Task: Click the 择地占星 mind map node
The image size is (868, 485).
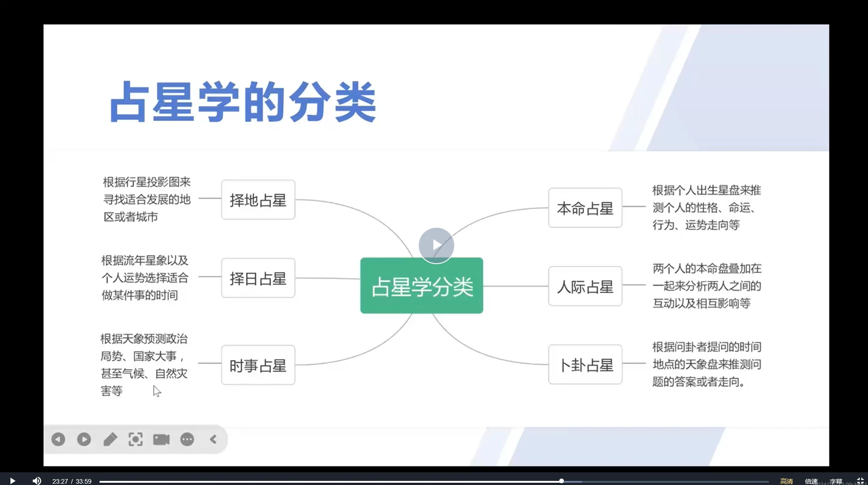Action: (x=258, y=200)
